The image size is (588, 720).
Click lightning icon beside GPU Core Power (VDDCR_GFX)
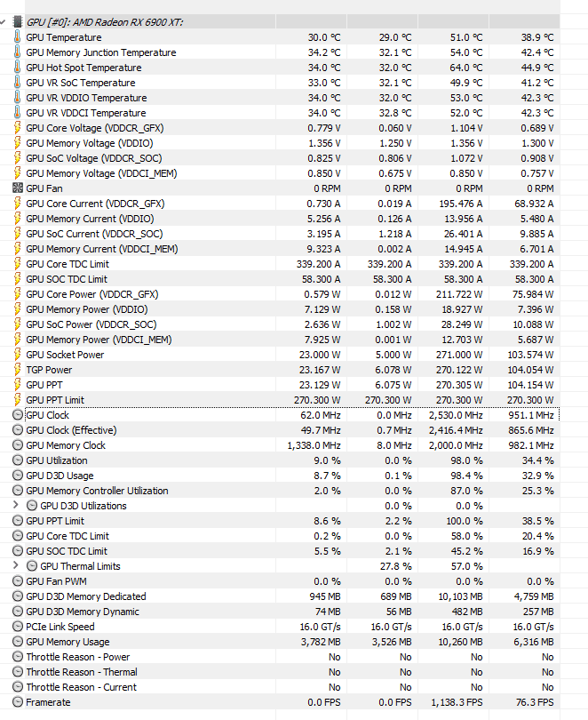(18, 294)
